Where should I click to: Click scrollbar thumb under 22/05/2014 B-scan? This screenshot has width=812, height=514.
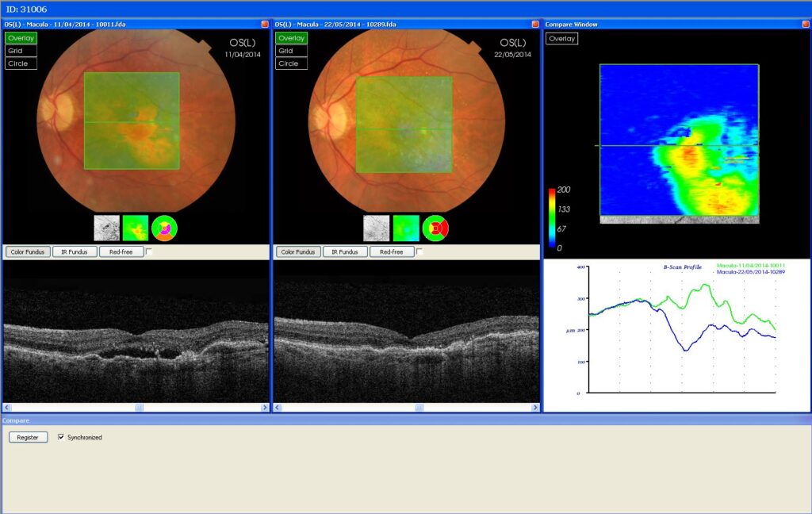point(419,408)
